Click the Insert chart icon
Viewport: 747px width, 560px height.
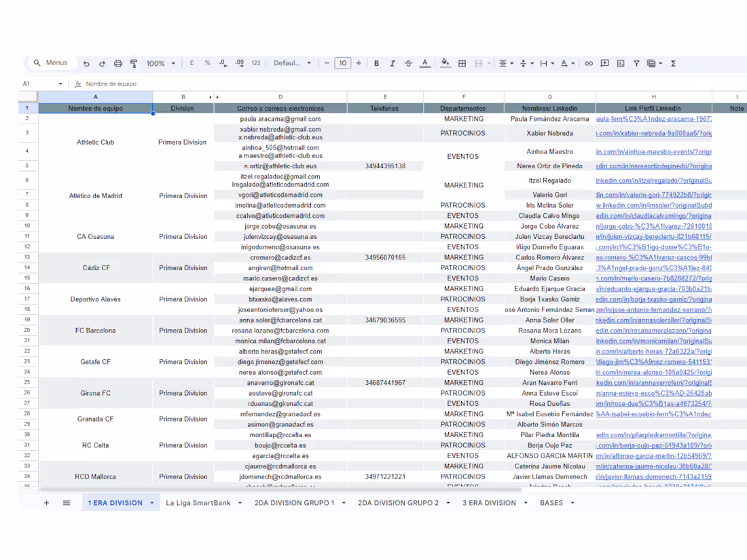tap(621, 63)
